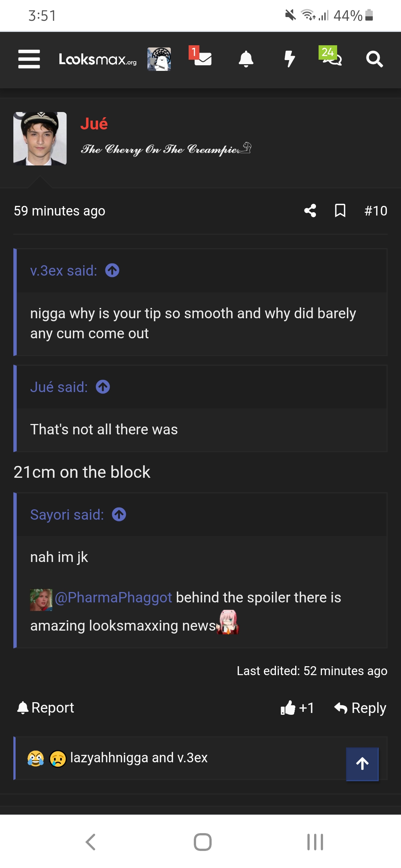Open the hamburger navigation menu
Screen dimensions: 401x868
coord(29,59)
